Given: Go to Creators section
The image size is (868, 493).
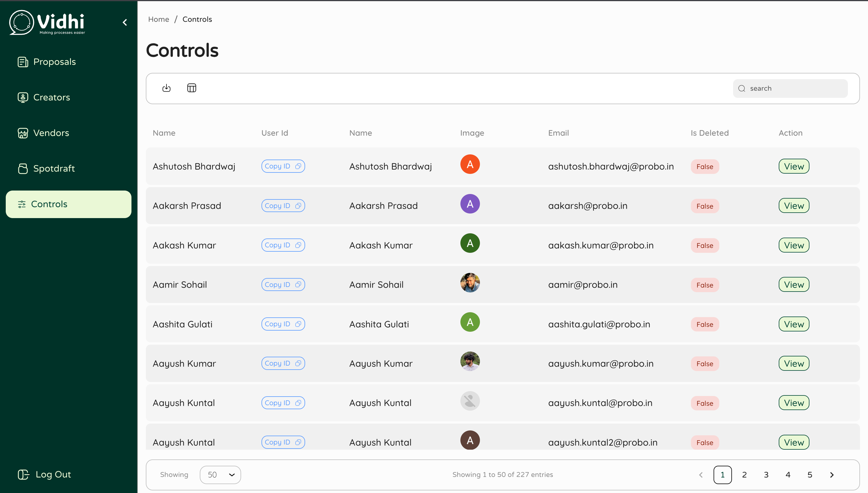Looking at the screenshot, I should (51, 97).
